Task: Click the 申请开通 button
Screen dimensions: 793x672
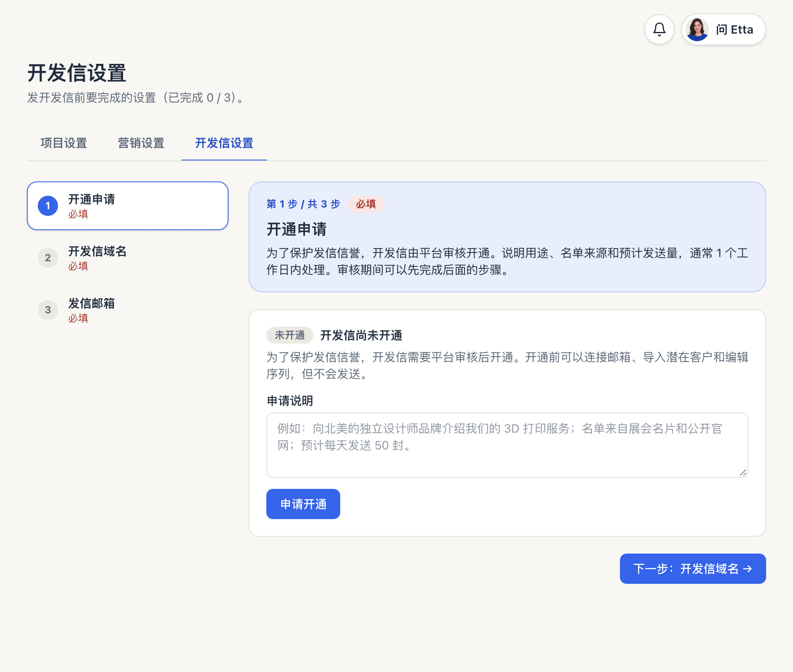Action: pyautogui.click(x=303, y=504)
